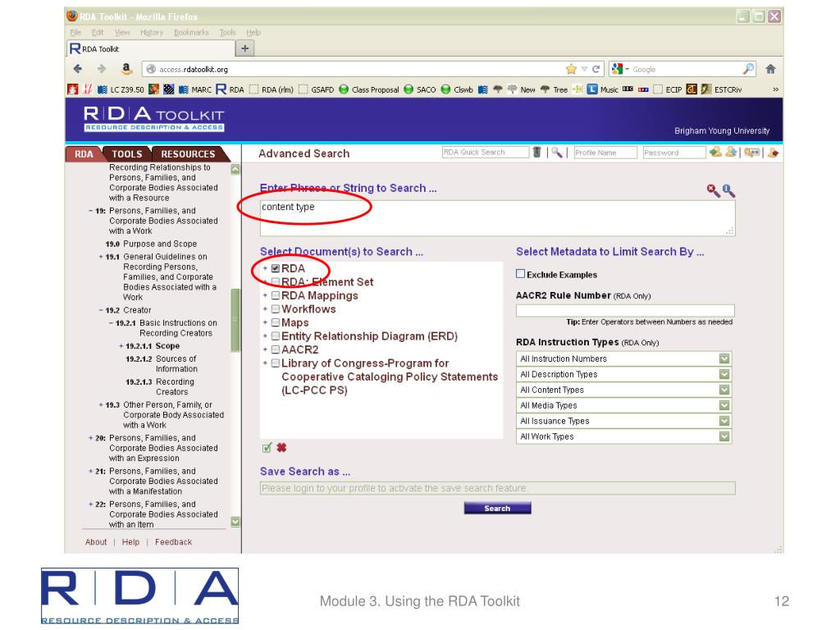This screenshot has height=630, width=840.
Task: Click the Advanced Search magnifier icon in toolbar
Action: [x=557, y=153]
